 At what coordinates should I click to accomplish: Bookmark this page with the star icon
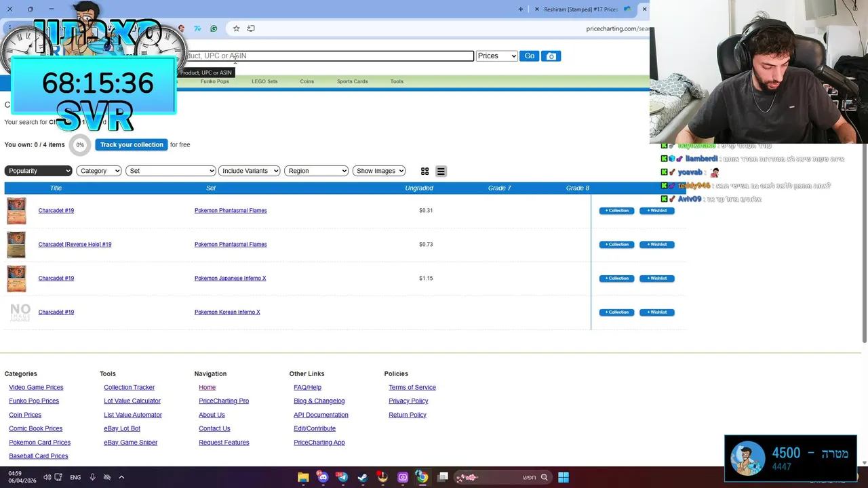(x=236, y=28)
